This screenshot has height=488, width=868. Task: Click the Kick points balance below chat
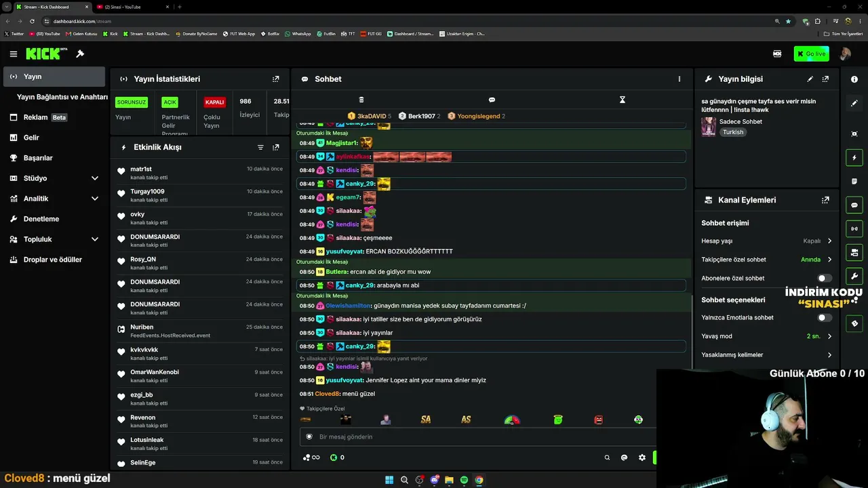pos(337,457)
